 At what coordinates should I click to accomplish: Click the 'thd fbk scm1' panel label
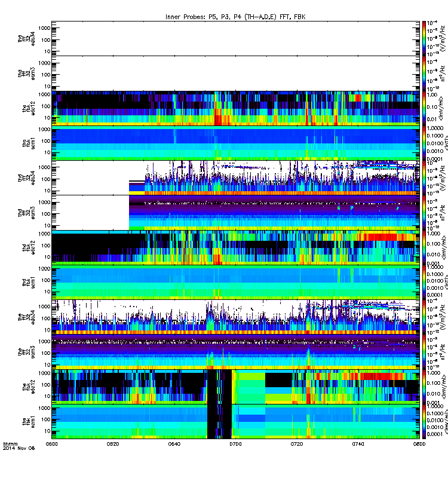[x=29, y=282]
